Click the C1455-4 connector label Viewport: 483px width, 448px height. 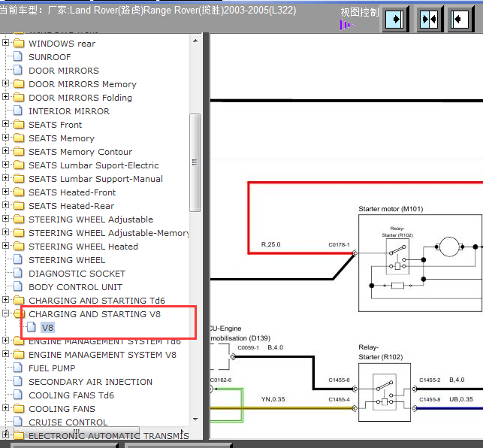point(339,400)
